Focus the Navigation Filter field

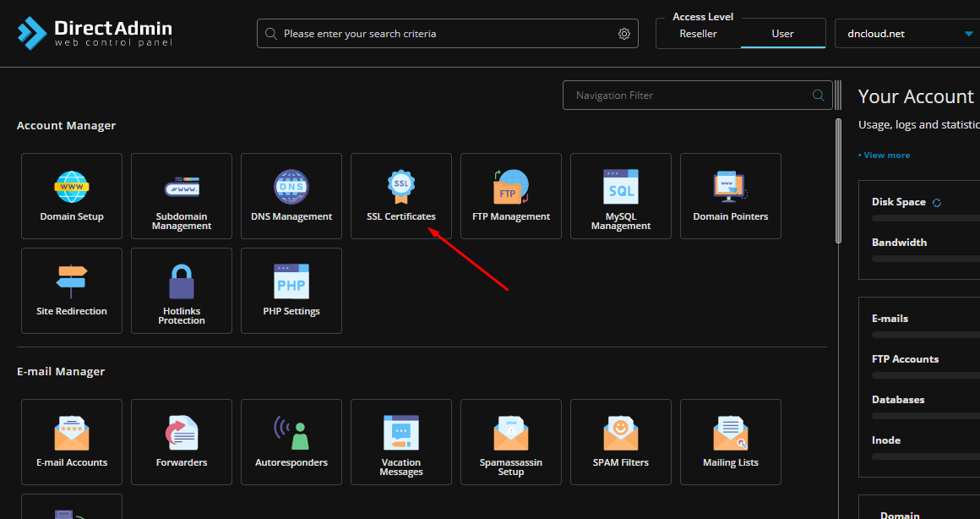(698, 95)
